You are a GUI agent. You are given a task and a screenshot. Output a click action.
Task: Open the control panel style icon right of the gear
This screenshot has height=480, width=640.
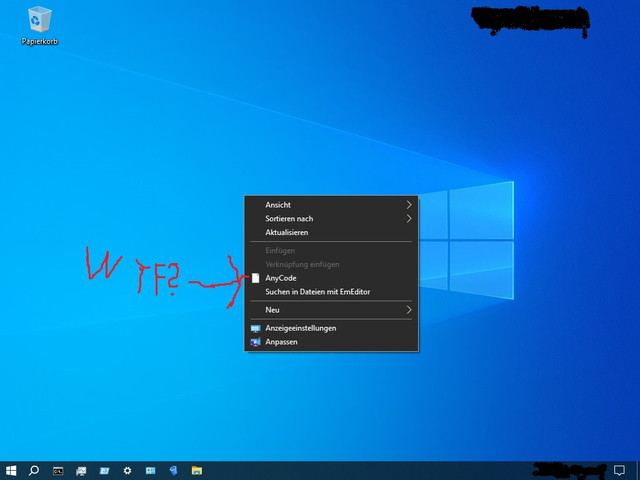(151, 471)
